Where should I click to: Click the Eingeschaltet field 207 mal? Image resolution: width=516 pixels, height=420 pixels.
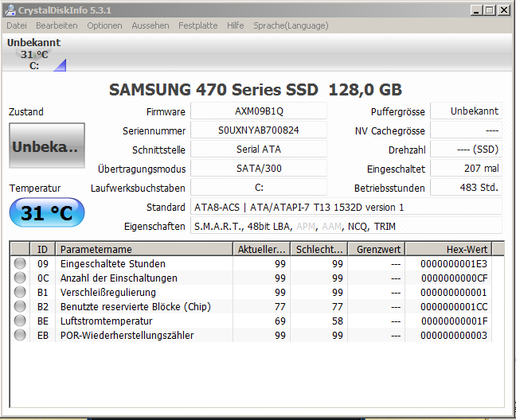pos(466,169)
